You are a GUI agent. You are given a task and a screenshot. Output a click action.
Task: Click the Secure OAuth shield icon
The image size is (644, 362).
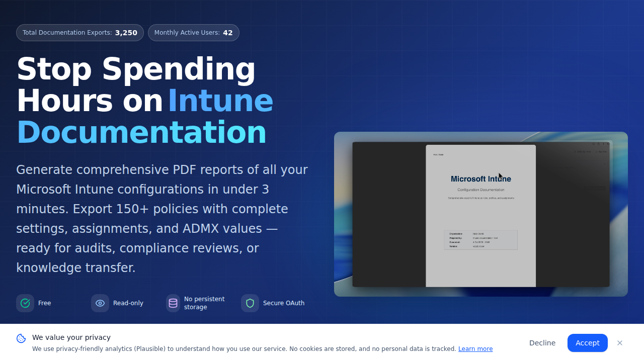point(250,303)
